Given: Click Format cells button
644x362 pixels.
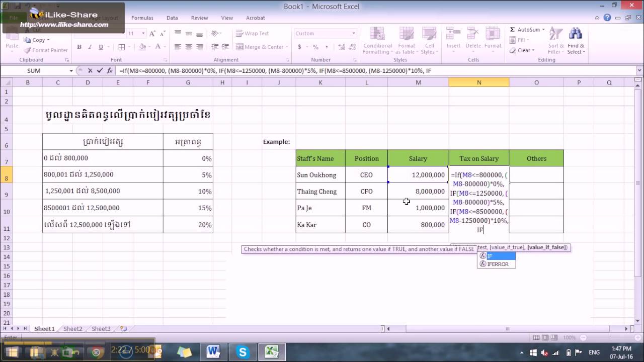Looking at the screenshot, I should tap(493, 41).
